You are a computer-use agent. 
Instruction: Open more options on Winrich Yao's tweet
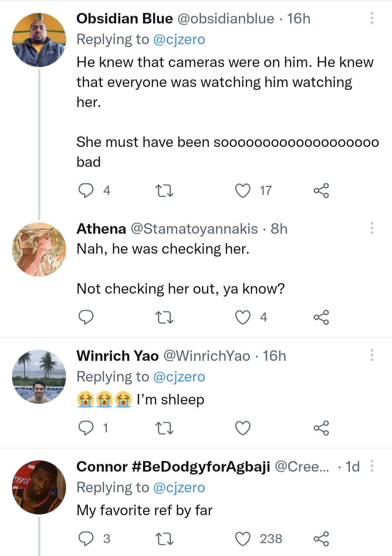tap(372, 355)
